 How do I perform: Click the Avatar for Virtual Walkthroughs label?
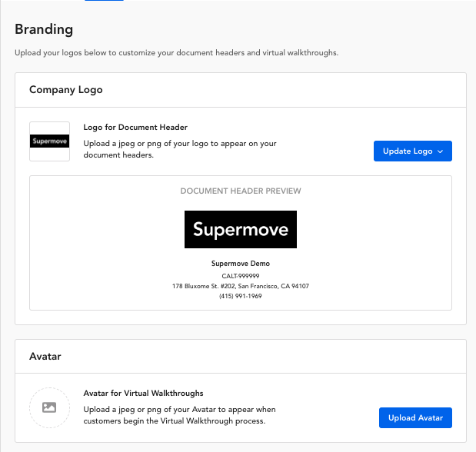click(143, 393)
